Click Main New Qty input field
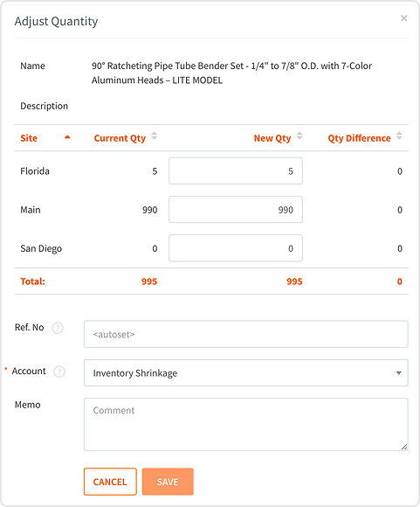420x507 pixels. pos(236,210)
